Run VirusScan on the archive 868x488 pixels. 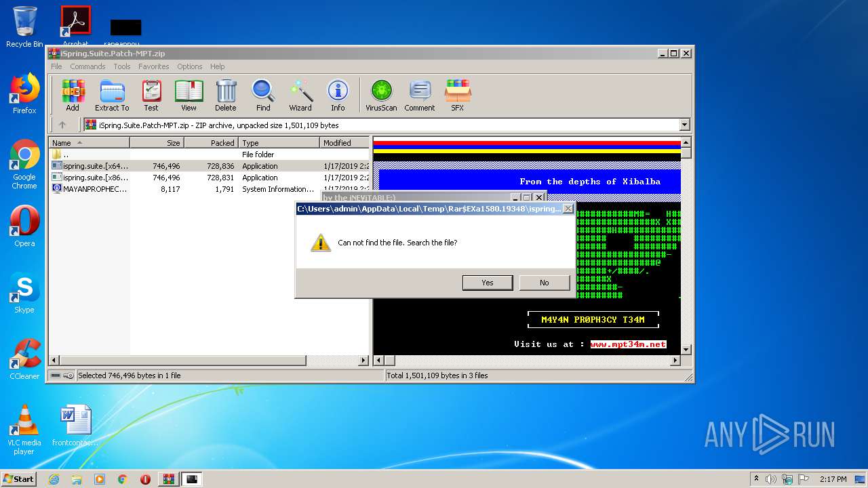point(381,95)
